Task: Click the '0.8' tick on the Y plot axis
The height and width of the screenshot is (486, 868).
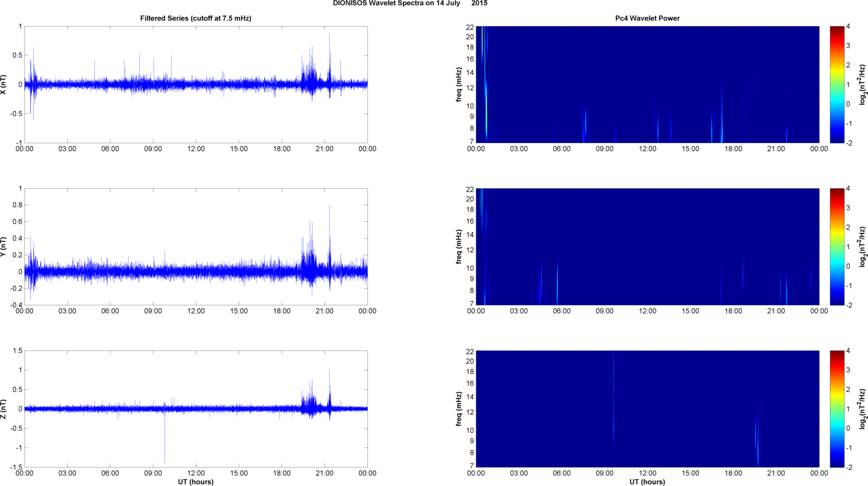Action: click(x=18, y=205)
